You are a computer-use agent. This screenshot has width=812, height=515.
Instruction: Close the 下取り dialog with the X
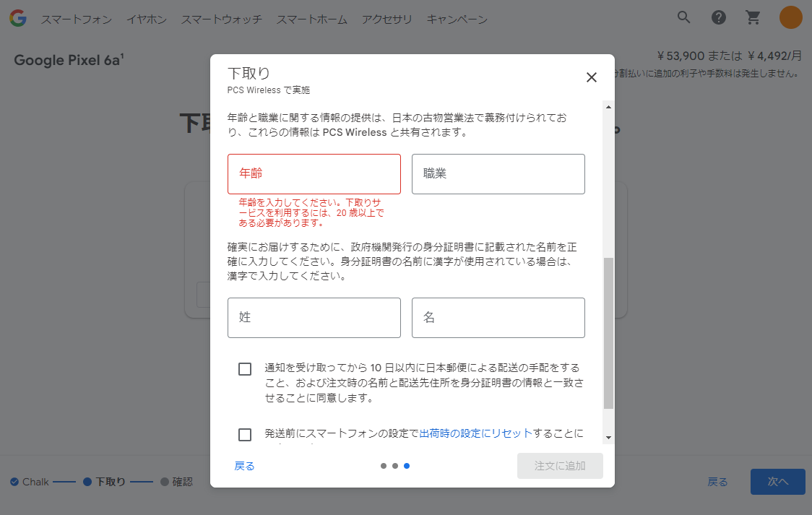(x=592, y=77)
